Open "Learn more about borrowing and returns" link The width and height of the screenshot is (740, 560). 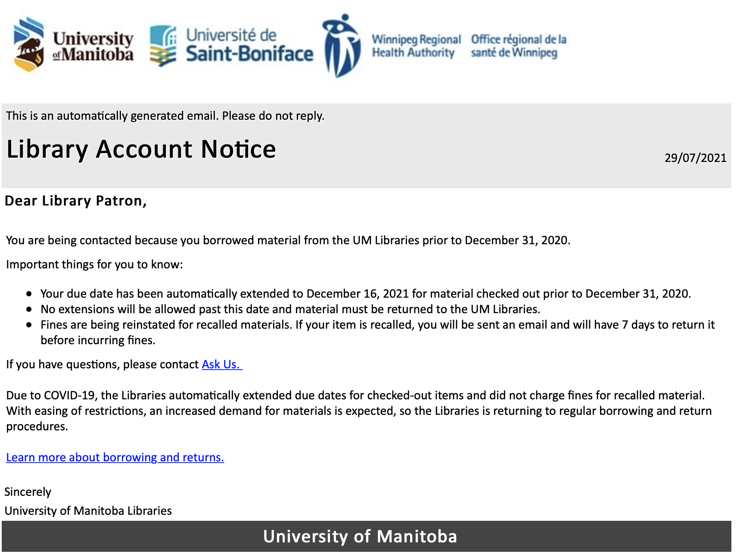(x=115, y=457)
